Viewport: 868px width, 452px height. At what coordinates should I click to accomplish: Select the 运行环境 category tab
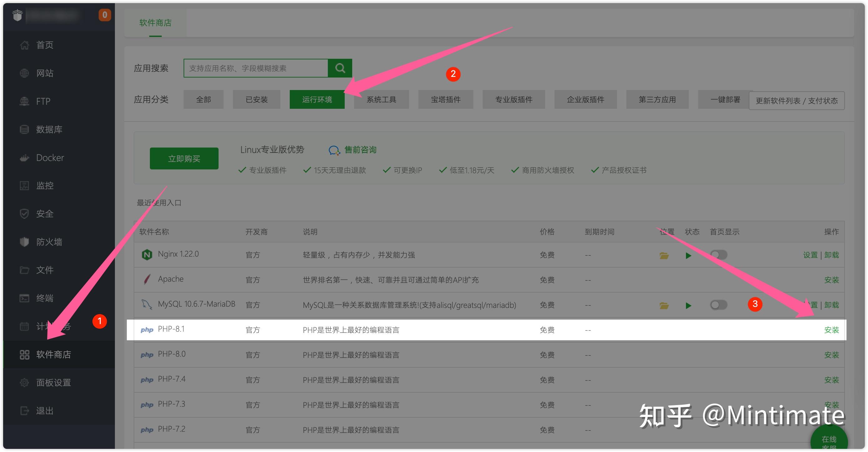click(x=317, y=99)
